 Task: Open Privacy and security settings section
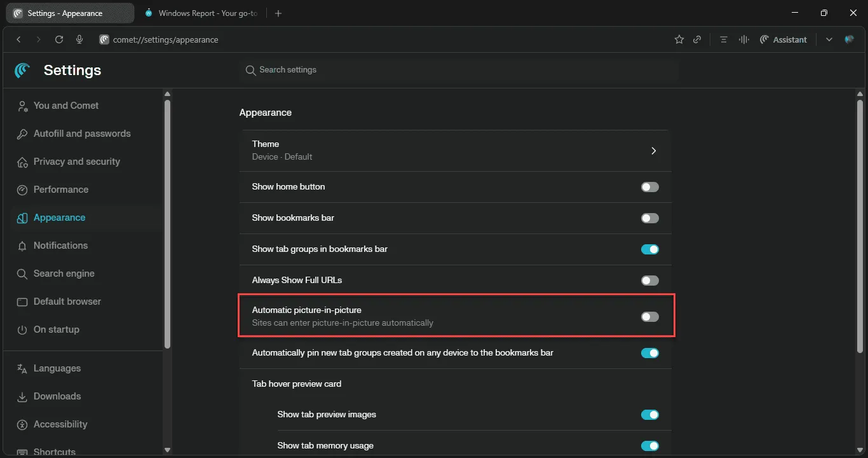click(x=76, y=162)
